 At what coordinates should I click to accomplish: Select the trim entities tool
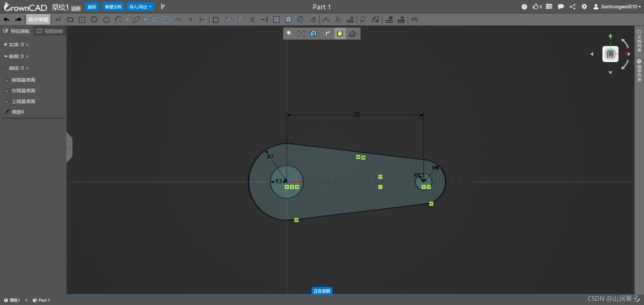252,19
